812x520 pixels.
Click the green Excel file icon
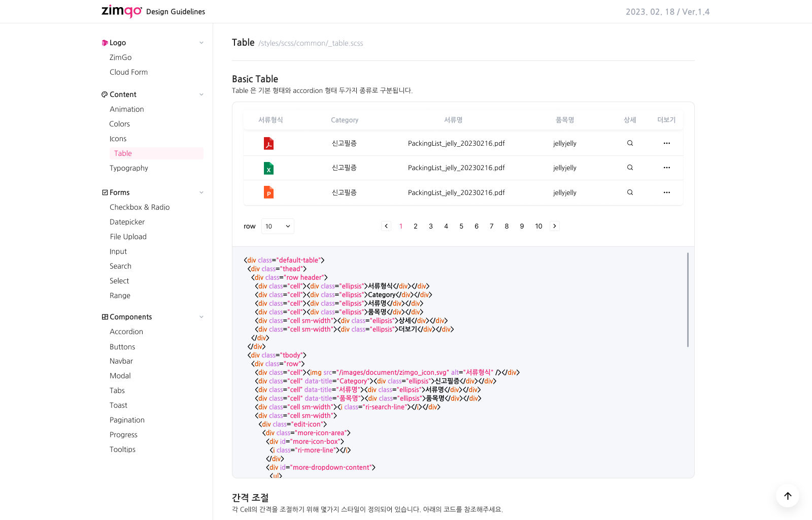pyautogui.click(x=268, y=168)
